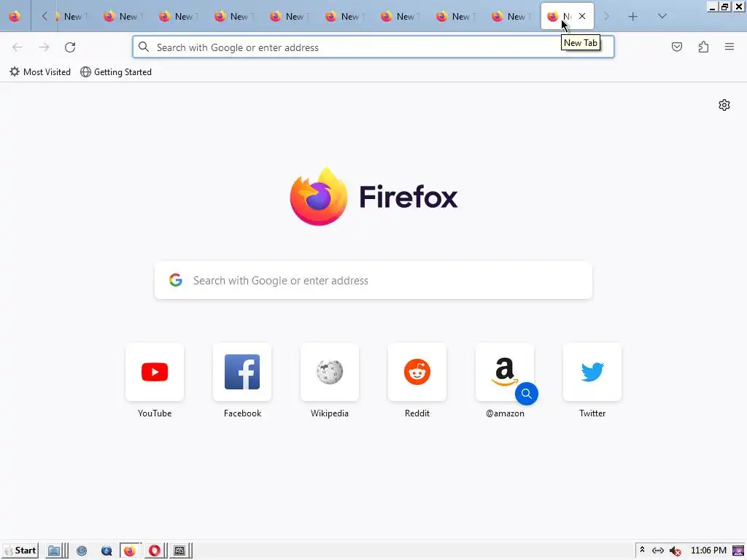This screenshot has width=747, height=560.
Task: Focus the address bar field
Action: (x=373, y=47)
